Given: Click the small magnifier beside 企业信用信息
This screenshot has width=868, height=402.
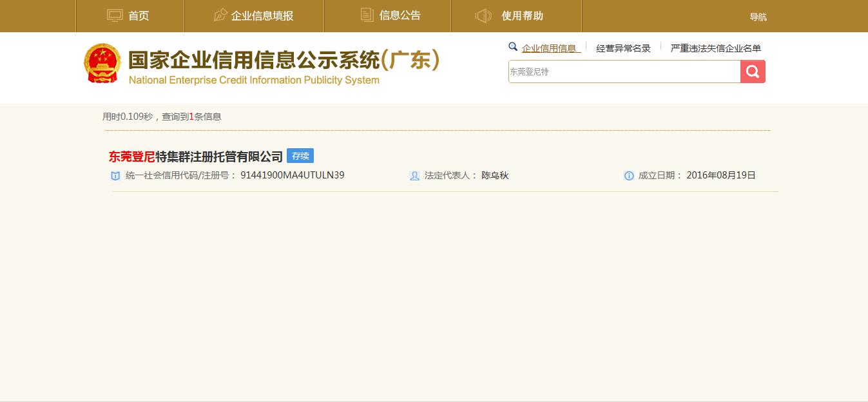Looking at the screenshot, I should tap(513, 47).
